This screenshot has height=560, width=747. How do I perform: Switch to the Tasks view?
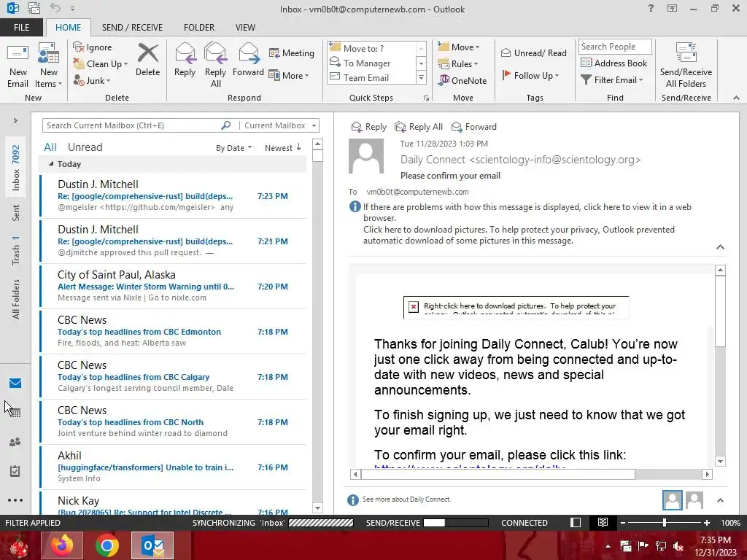point(15,471)
